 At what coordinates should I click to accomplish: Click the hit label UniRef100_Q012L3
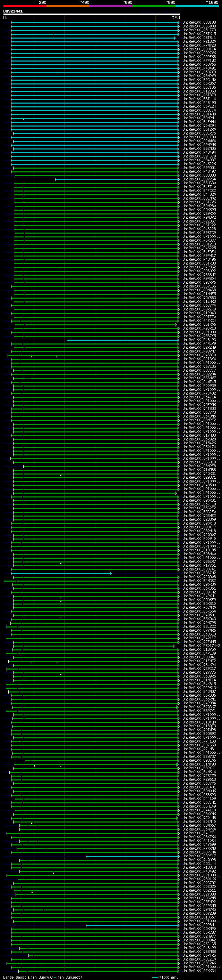click(199, 244)
